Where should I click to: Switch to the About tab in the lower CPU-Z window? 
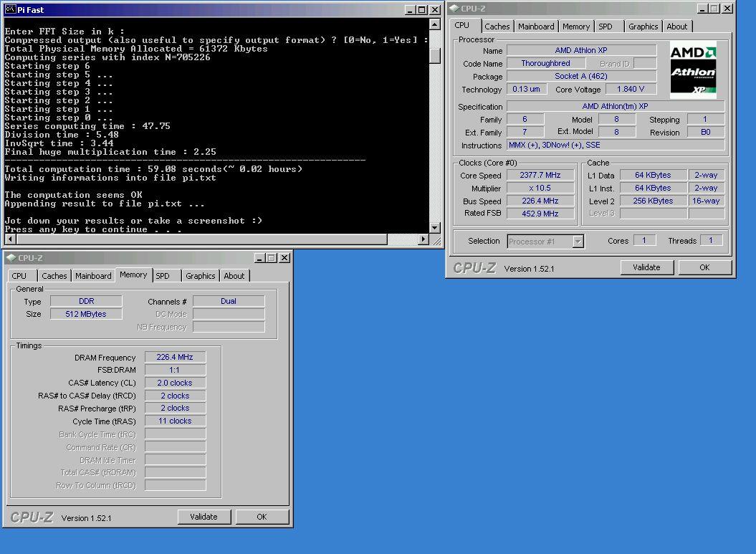[234, 276]
